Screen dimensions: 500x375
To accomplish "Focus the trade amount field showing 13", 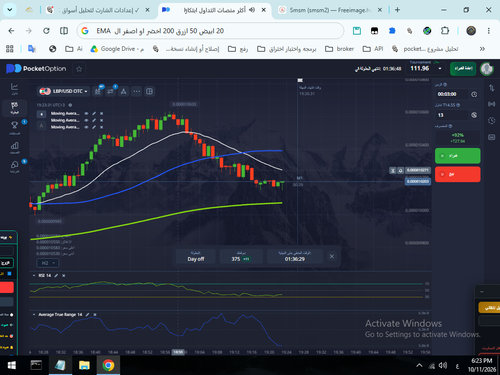I will click(x=452, y=115).
